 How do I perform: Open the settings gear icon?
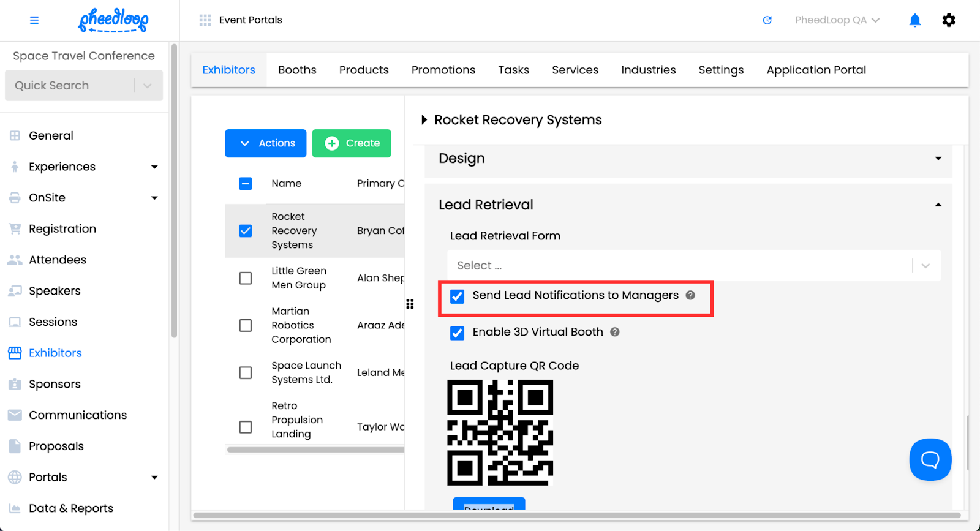coord(949,20)
